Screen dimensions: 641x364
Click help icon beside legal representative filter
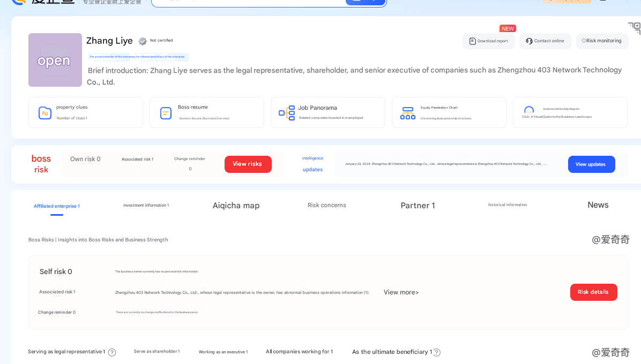[112, 352]
